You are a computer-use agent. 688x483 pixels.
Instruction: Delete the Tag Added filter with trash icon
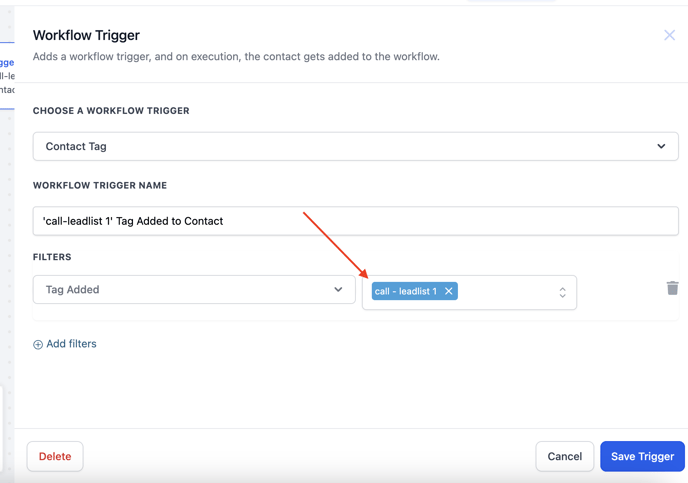pyautogui.click(x=672, y=288)
